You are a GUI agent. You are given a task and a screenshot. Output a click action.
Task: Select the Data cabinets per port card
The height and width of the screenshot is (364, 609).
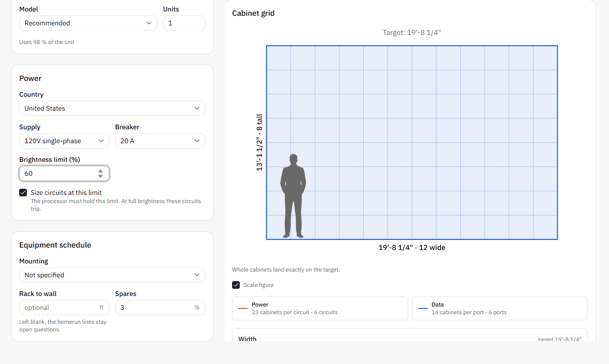click(x=500, y=308)
